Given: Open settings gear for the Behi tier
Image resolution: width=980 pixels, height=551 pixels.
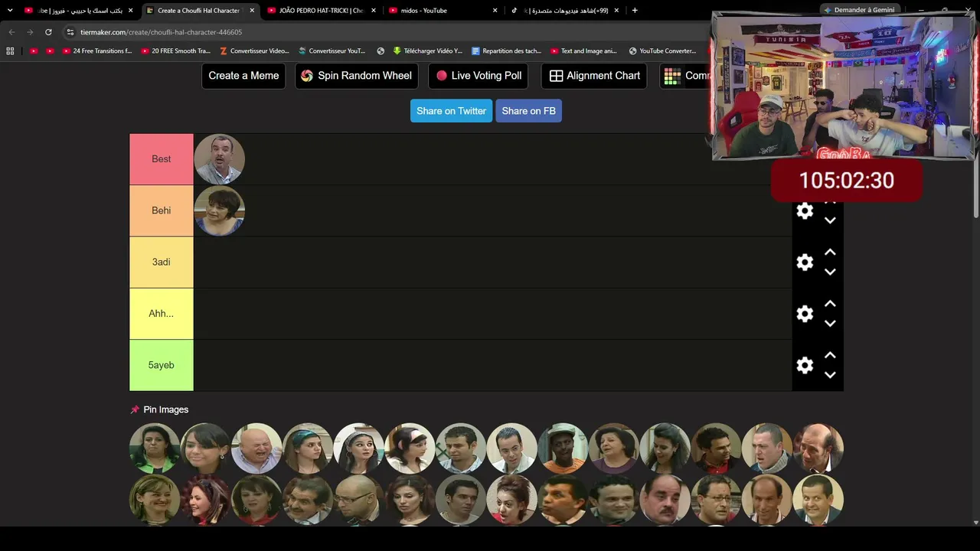Looking at the screenshot, I should [805, 211].
